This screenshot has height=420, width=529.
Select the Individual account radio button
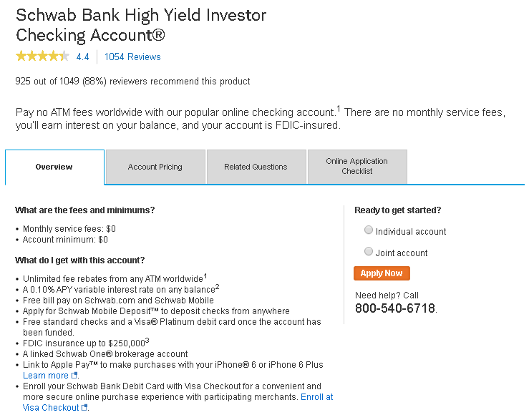click(369, 230)
